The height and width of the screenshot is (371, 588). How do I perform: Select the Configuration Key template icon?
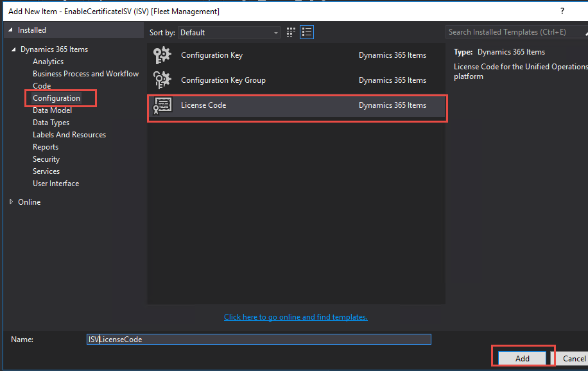[x=162, y=55]
